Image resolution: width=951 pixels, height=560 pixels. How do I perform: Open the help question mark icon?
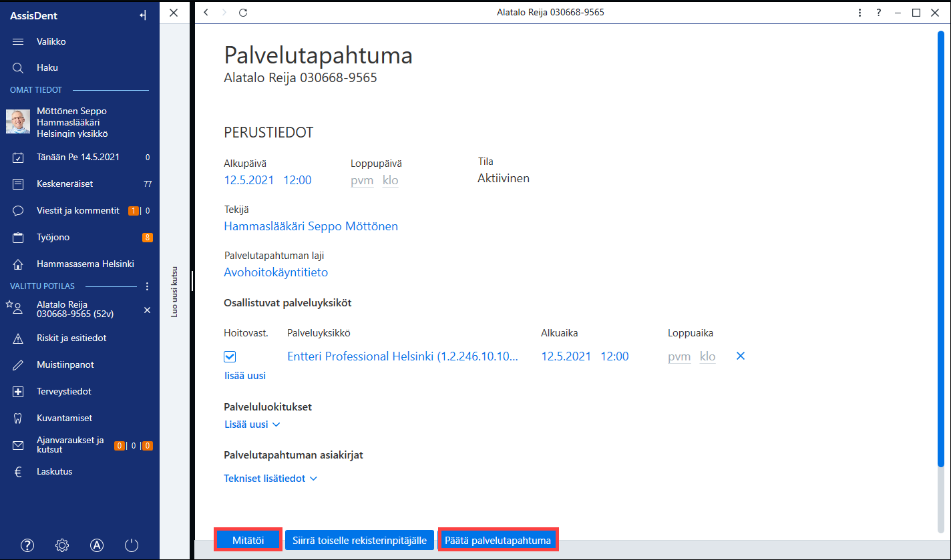pos(27,545)
